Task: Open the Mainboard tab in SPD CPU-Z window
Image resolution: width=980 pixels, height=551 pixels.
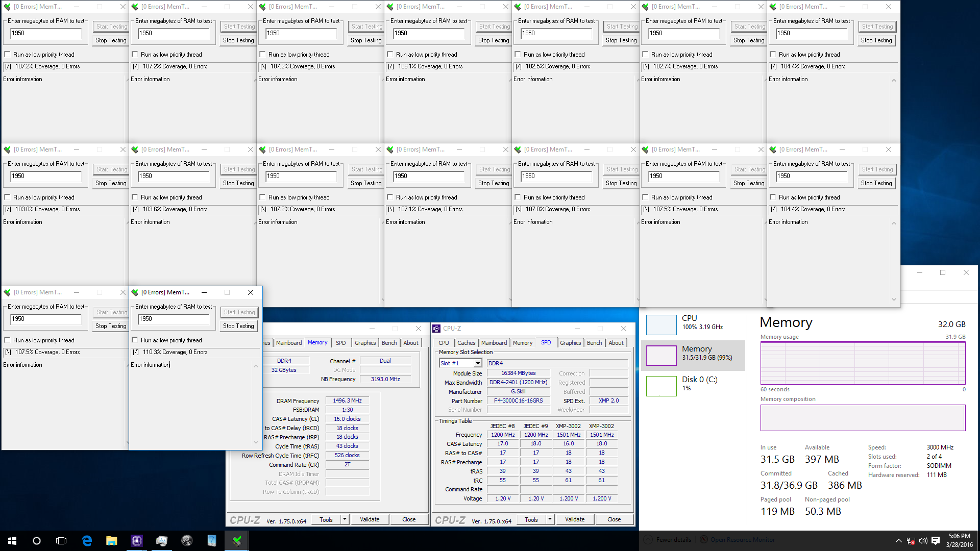Action: [494, 343]
